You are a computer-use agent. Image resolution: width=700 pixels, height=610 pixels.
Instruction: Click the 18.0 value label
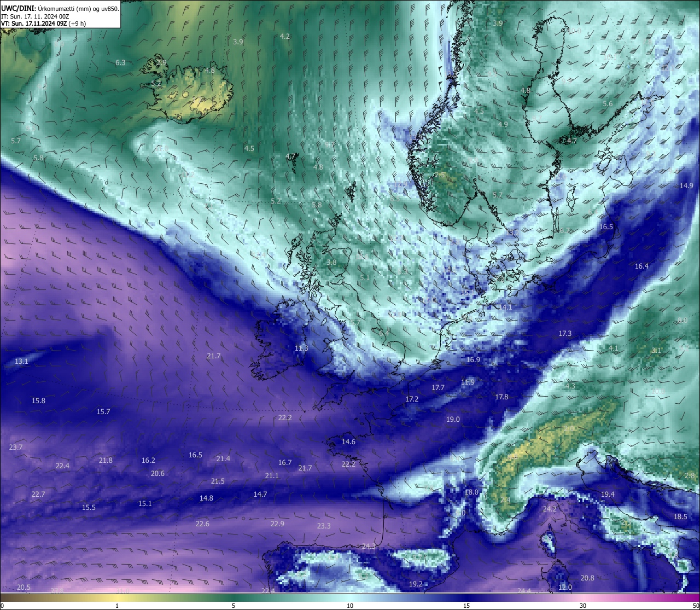[471, 492]
